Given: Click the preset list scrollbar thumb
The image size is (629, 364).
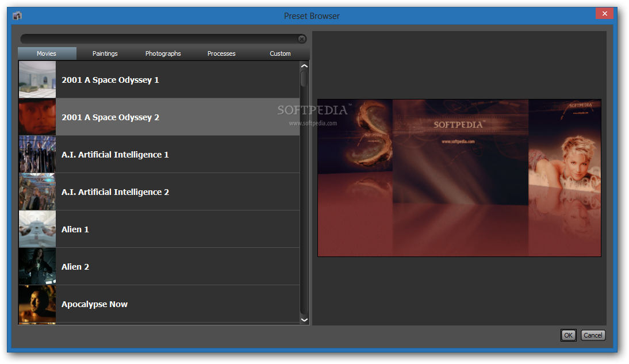Looking at the screenshot, I should pos(304,79).
